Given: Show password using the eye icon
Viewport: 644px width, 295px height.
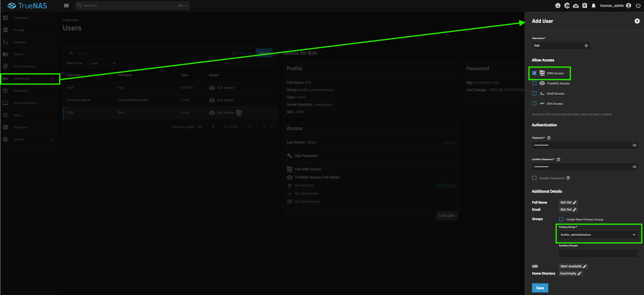Looking at the screenshot, I should [x=634, y=145].
